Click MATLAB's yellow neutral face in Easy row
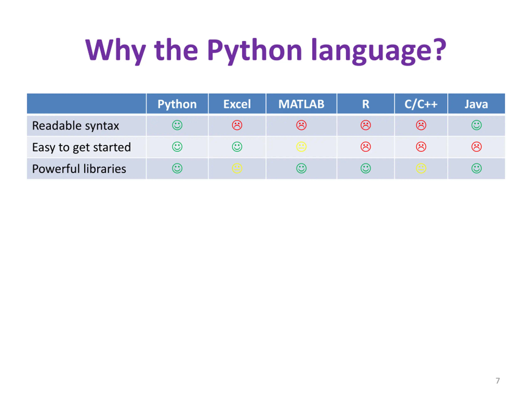Image resolution: width=532 pixels, height=399 pixels. pos(301,147)
